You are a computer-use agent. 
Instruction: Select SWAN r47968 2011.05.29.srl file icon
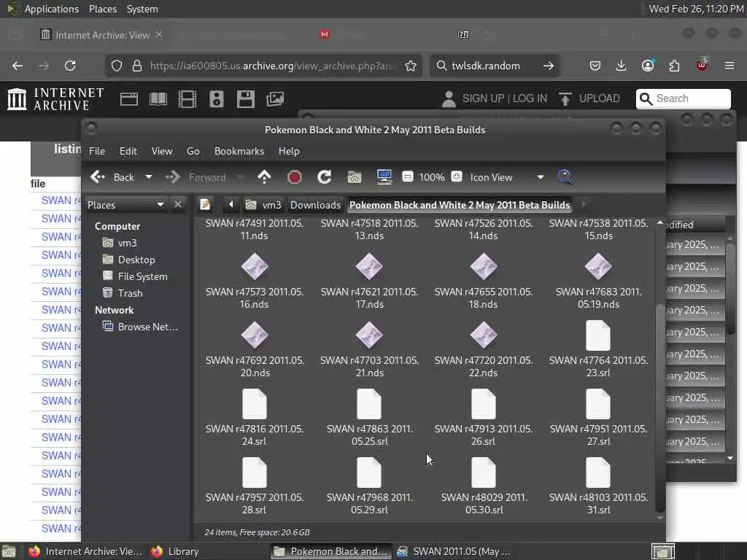[369, 472]
